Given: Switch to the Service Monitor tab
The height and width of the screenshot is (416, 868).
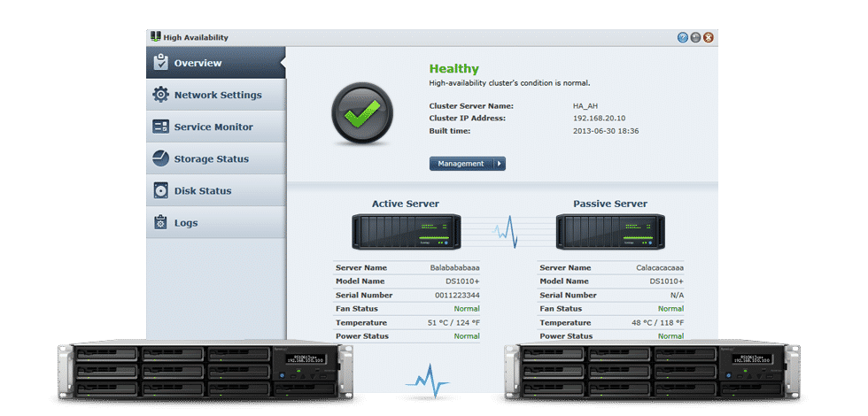Looking at the screenshot, I should [x=216, y=127].
